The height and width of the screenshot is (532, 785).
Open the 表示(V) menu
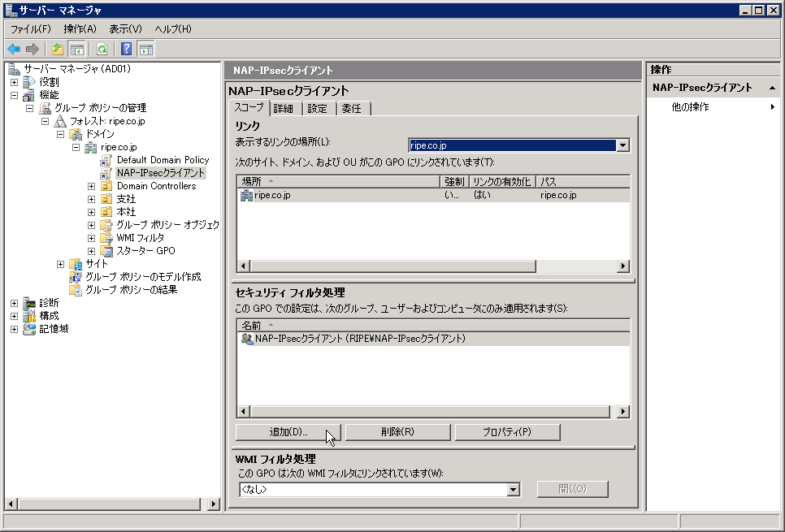(126, 29)
